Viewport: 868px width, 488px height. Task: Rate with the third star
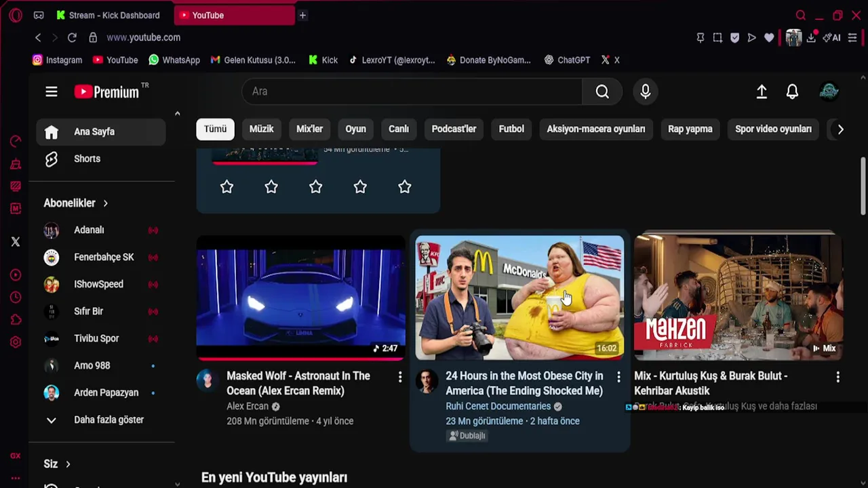click(315, 186)
